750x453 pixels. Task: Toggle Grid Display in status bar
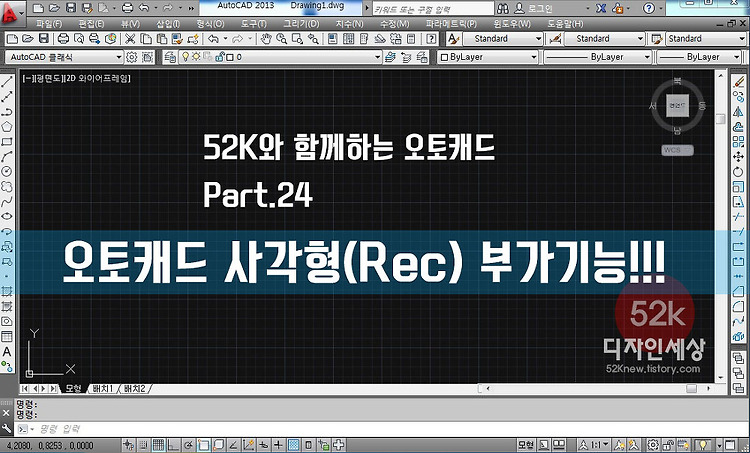pos(158,445)
